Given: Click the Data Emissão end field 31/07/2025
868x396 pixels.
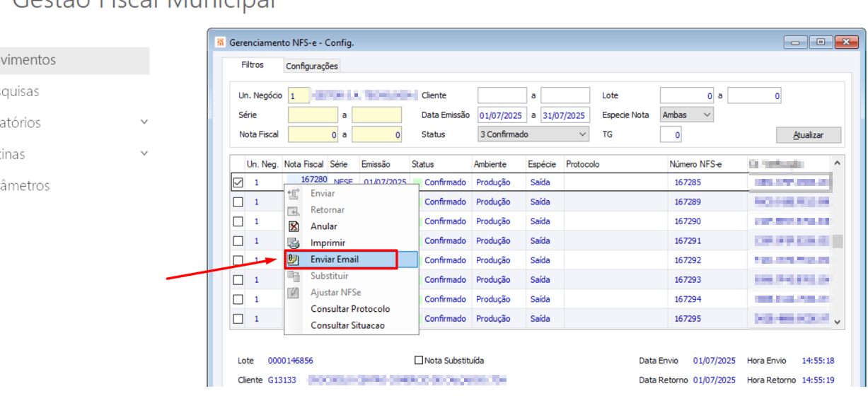Looking at the screenshot, I should [565, 115].
